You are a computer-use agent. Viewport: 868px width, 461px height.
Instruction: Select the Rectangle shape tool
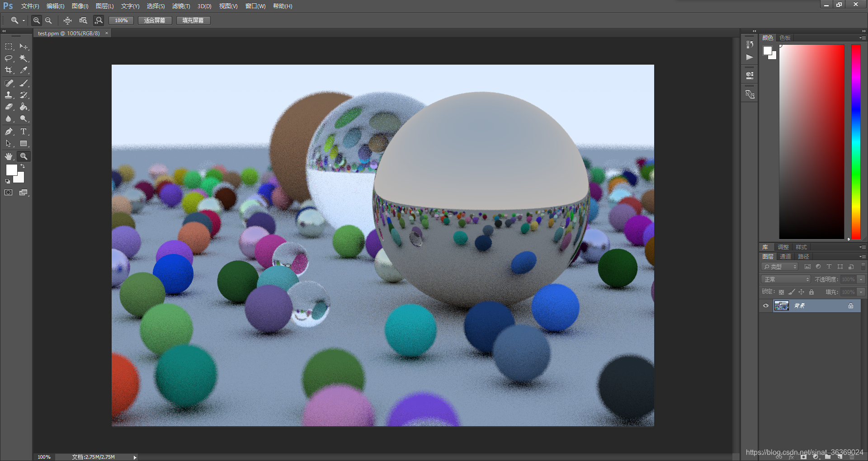pos(24,143)
